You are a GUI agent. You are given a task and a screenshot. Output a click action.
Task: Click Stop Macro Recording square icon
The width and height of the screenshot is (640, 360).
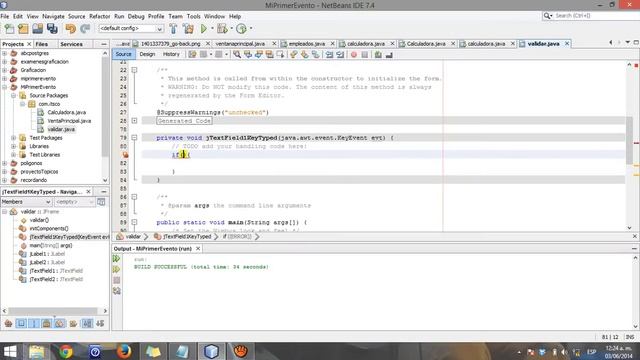click(x=365, y=54)
